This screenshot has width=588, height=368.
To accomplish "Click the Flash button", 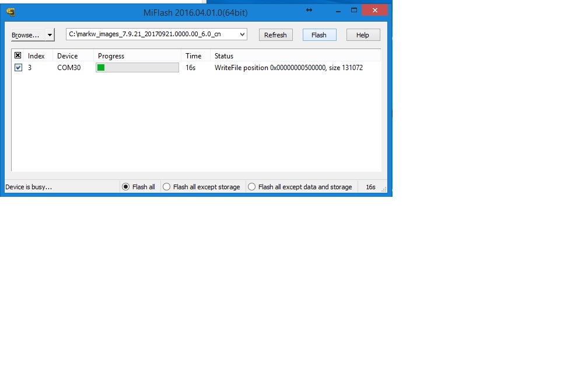I will coord(319,35).
